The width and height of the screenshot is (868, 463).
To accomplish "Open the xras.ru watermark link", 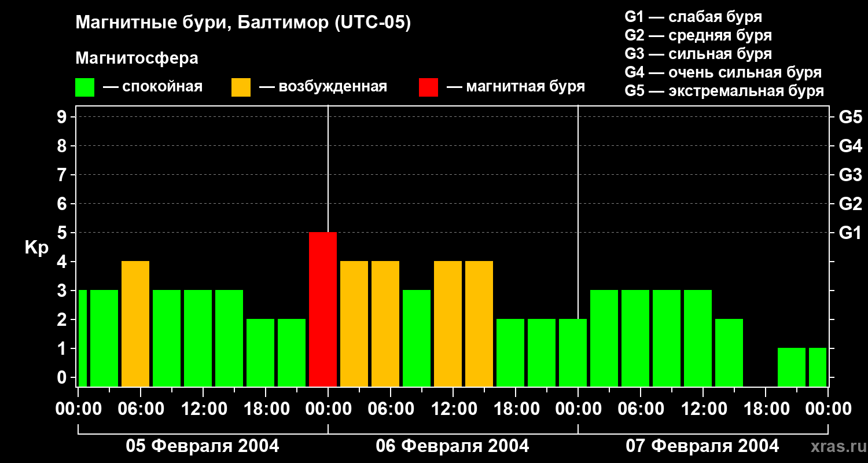I will pyautogui.click(x=835, y=446).
